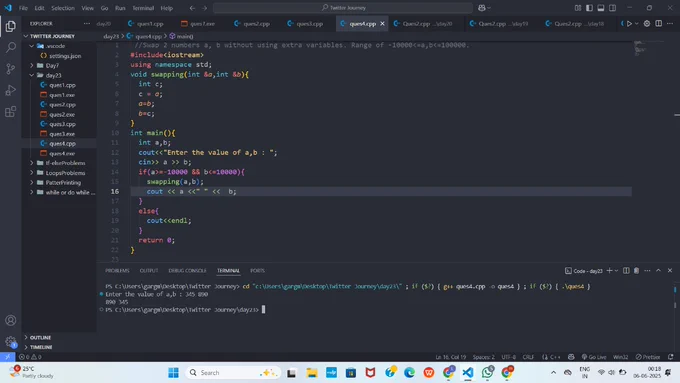Open the Accounts menu icon
Screen dimensions: 680x383
pyautogui.click(x=10, y=320)
